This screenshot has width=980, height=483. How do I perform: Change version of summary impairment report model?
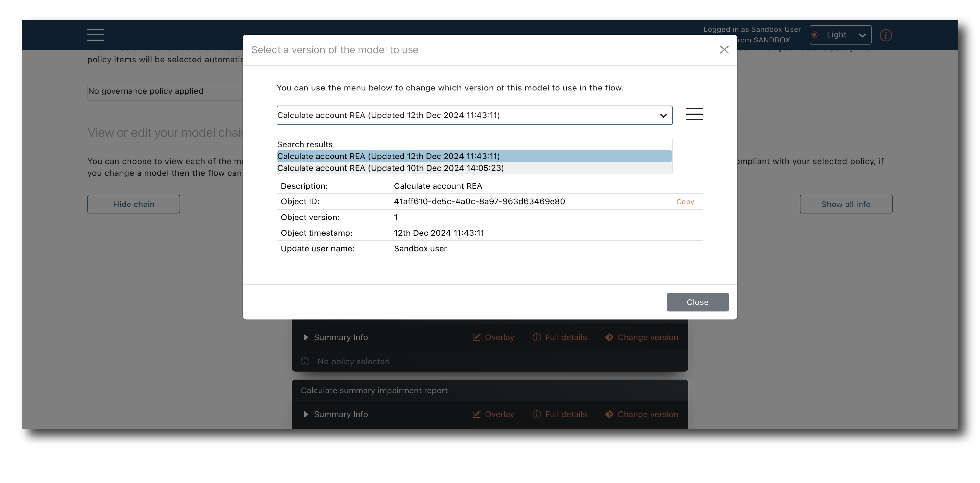coord(641,414)
